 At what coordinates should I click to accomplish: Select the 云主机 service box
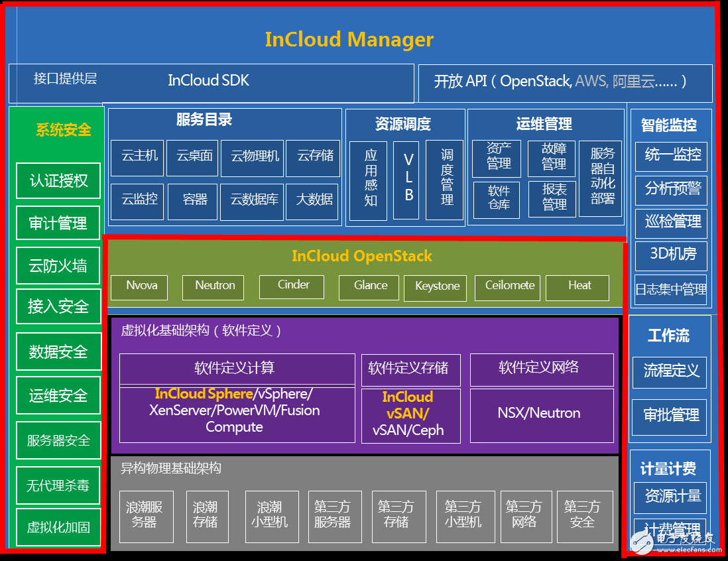point(138,158)
